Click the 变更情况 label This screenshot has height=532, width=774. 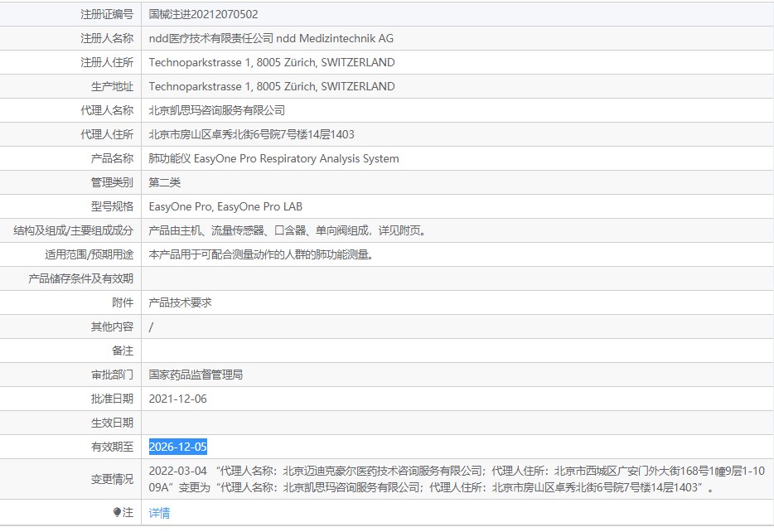pos(112,479)
